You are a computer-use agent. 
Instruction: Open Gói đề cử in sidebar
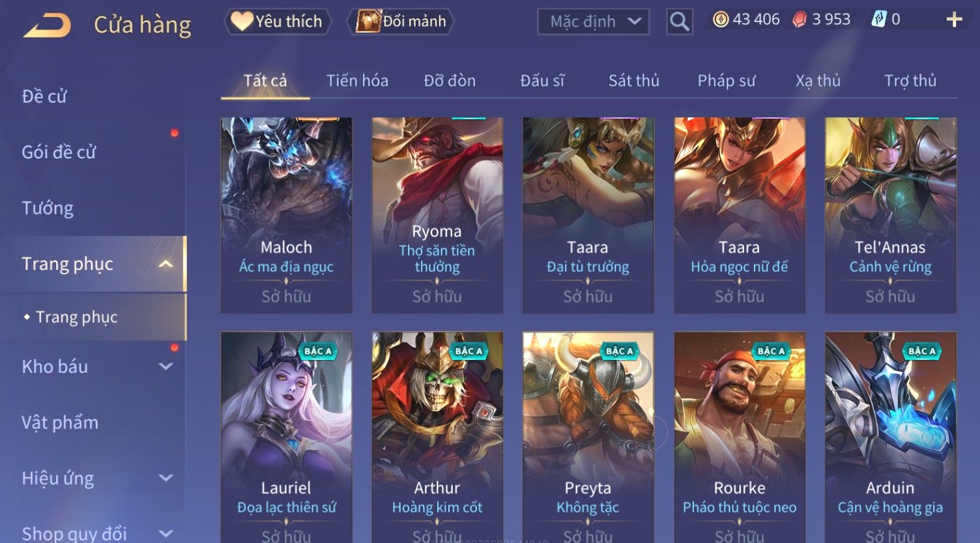point(59,153)
